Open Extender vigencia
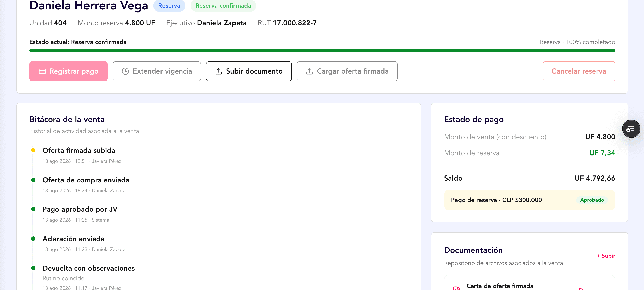This screenshot has width=644, height=290. pyautogui.click(x=157, y=71)
